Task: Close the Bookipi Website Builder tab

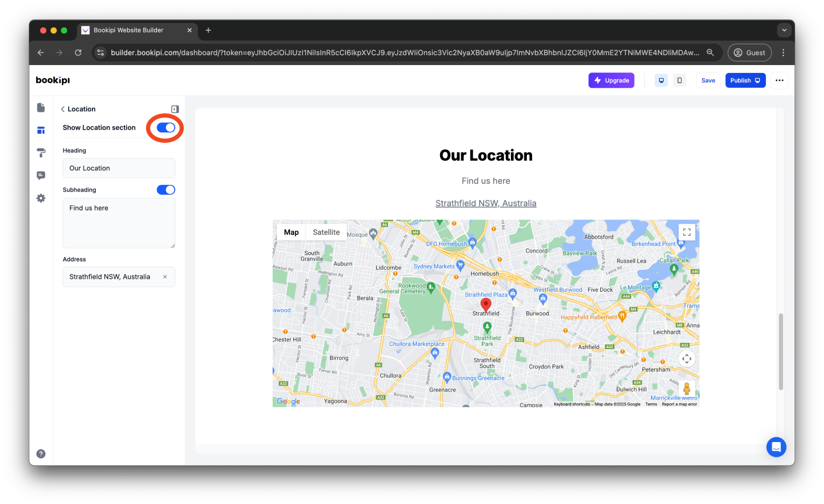Action: coord(190,30)
